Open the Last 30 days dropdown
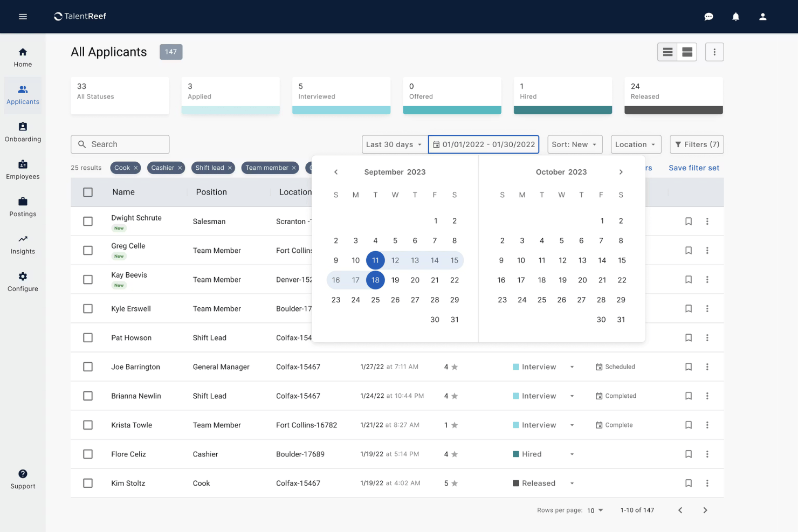The height and width of the screenshot is (532, 798). pyautogui.click(x=395, y=144)
